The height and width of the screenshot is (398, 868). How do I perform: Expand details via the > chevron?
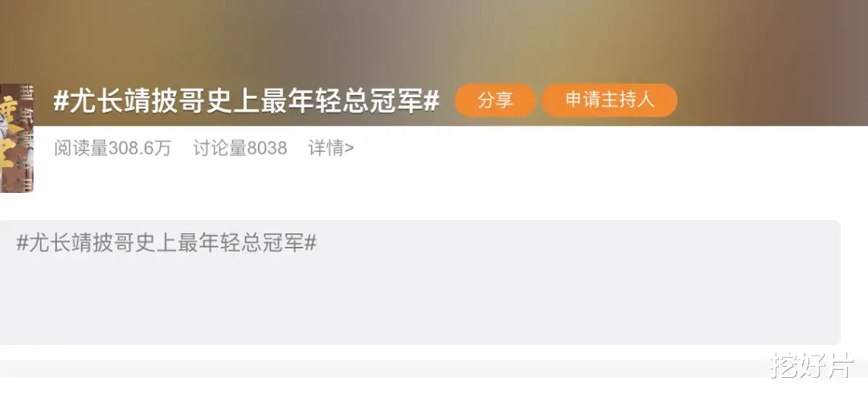tap(350, 149)
